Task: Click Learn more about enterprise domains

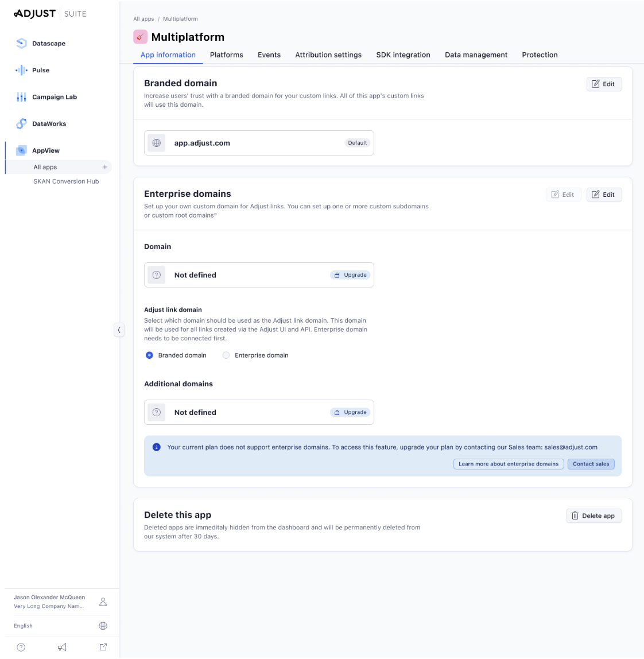Action: 509,464
